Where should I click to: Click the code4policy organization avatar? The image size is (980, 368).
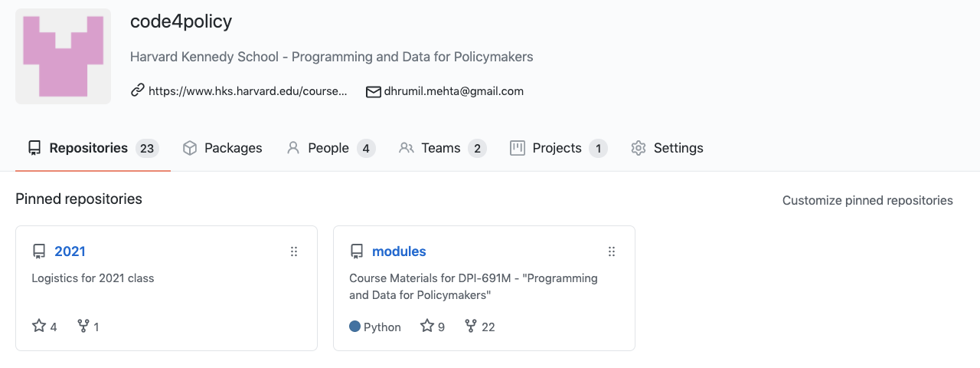[63, 56]
